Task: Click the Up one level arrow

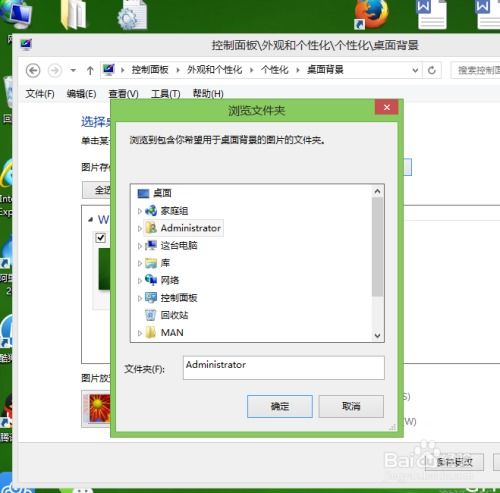Action: pos(90,70)
